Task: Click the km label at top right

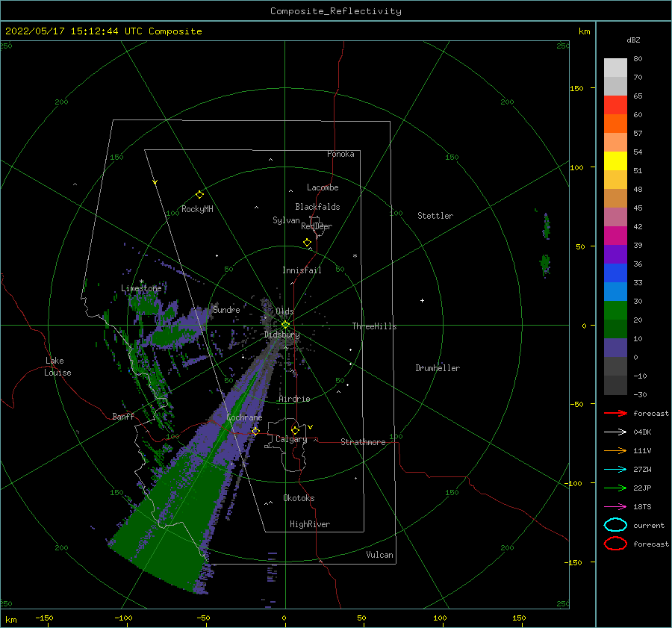Action: (x=584, y=31)
